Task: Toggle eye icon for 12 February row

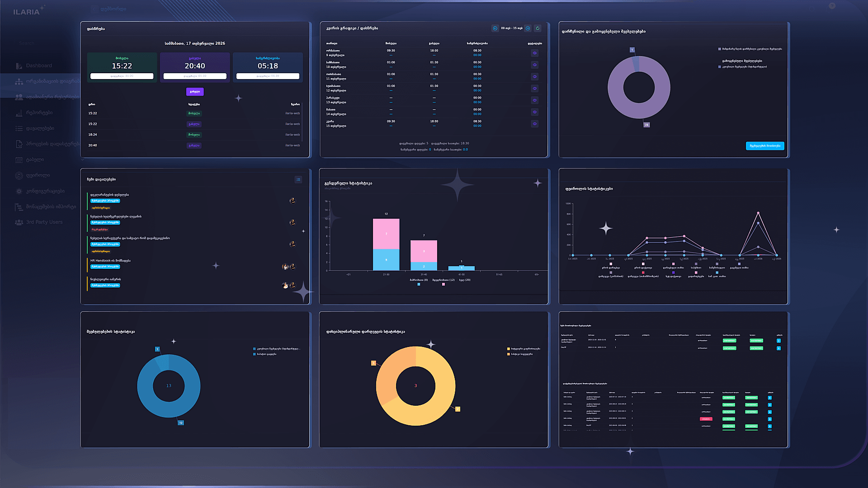Action: (534, 89)
